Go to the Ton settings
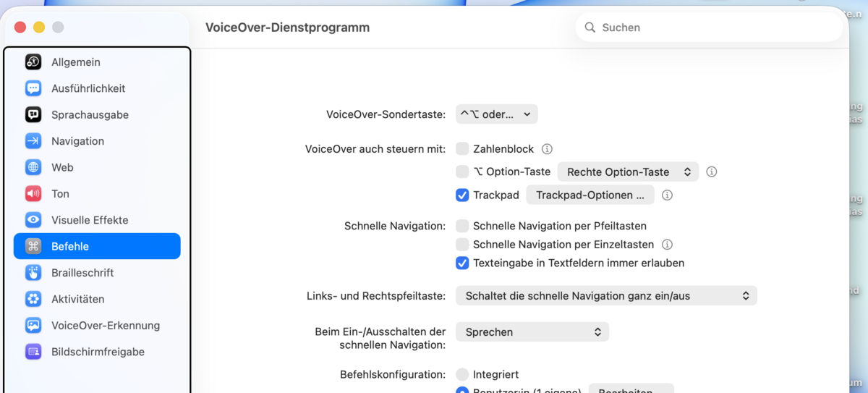 pos(97,194)
